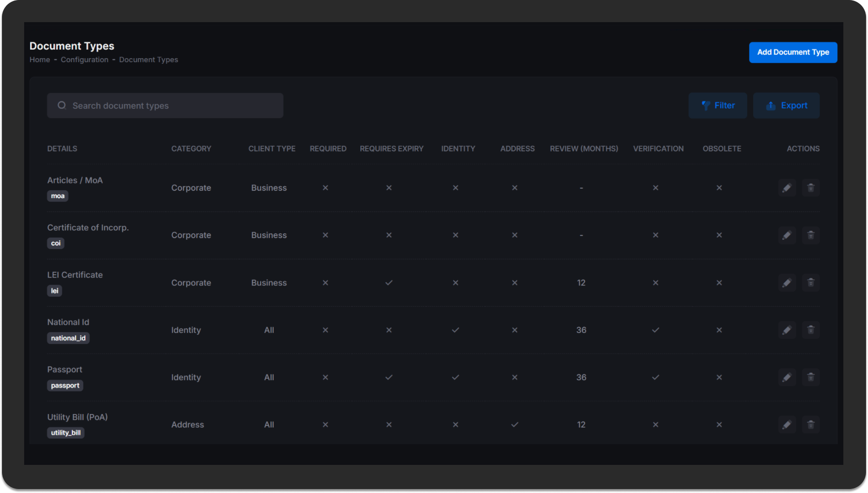
Task: Delete the Articles / MoA document type
Action: click(x=810, y=188)
